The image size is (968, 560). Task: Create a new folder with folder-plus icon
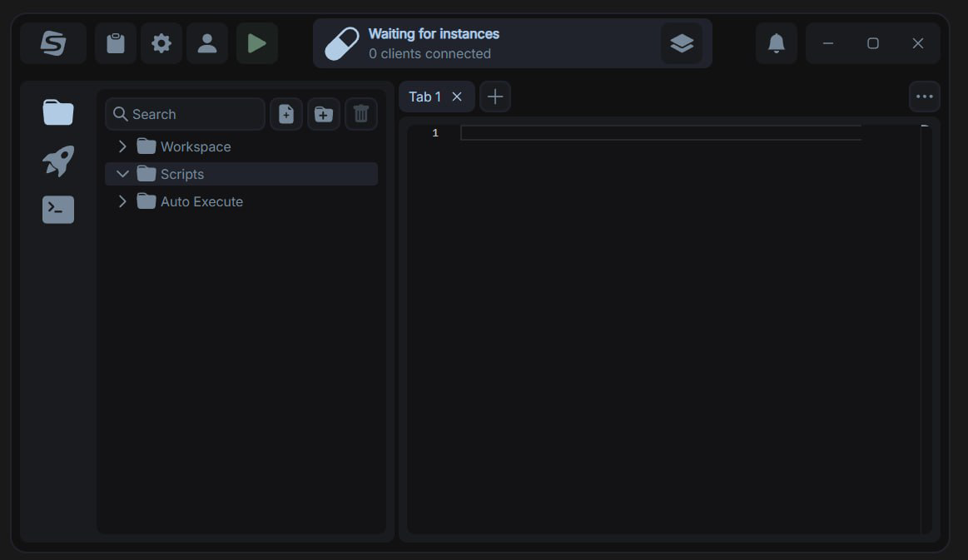tap(324, 114)
